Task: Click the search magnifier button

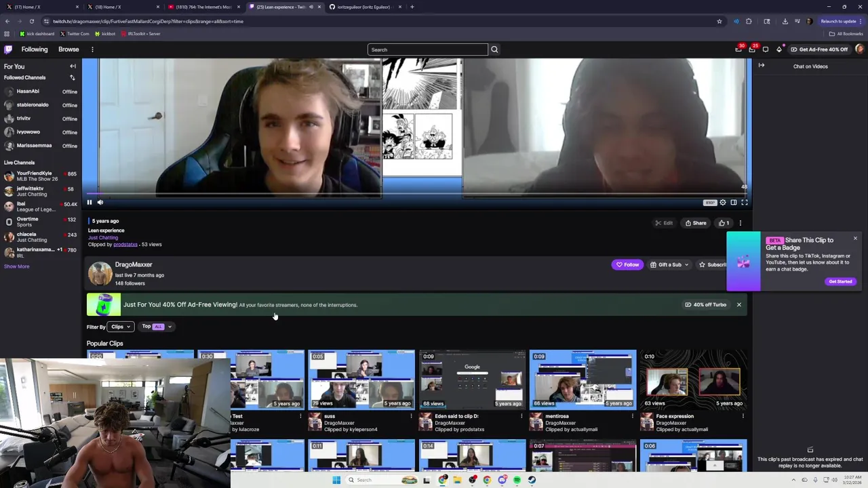Action: point(494,49)
